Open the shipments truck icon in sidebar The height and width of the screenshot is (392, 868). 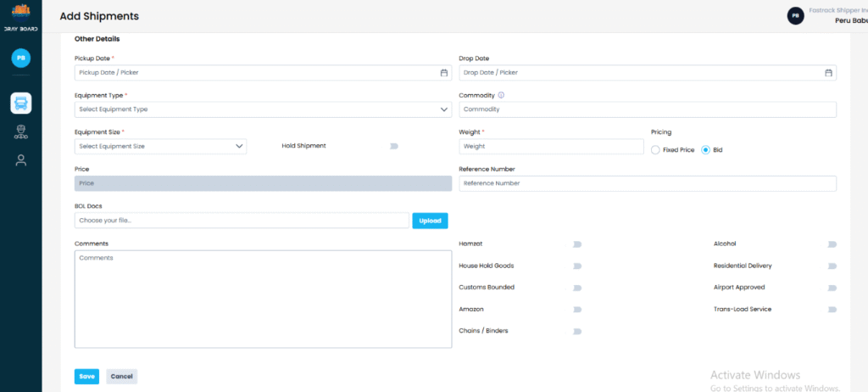coord(20,104)
